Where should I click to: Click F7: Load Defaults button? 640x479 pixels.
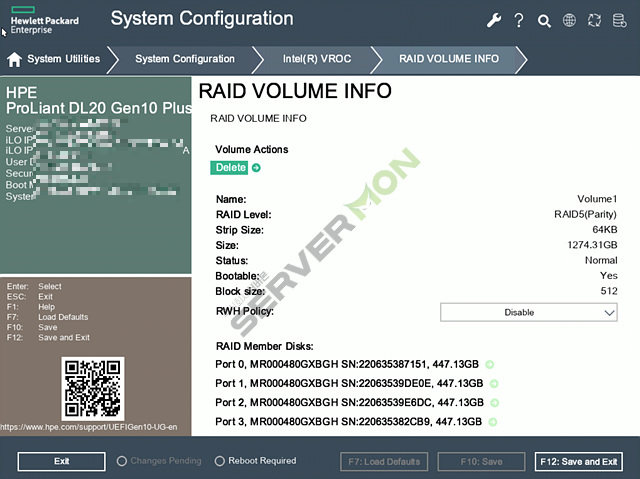point(384,461)
